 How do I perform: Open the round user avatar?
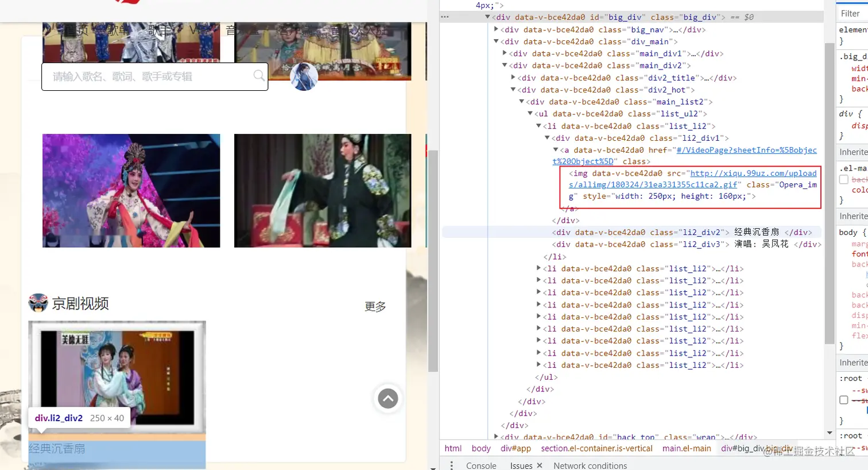(x=304, y=76)
